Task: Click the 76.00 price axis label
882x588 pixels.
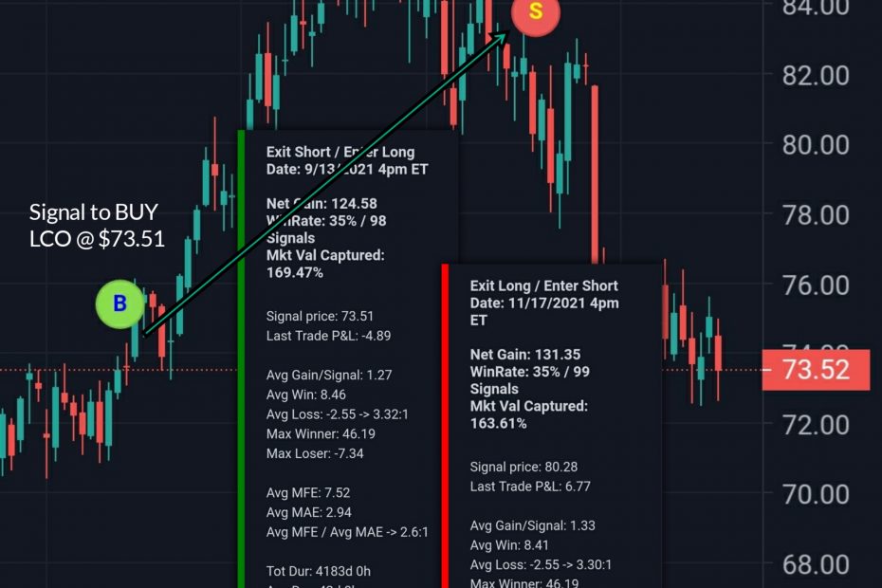Action: (815, 285)
